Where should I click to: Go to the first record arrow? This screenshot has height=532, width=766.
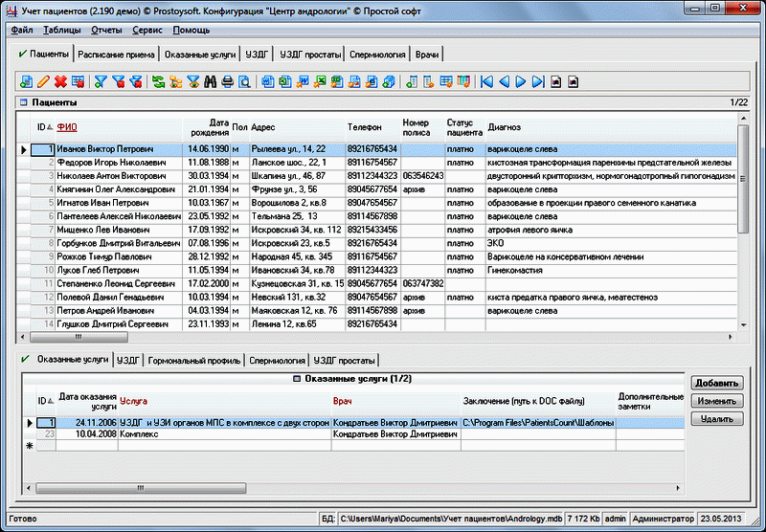coord(487,82)
